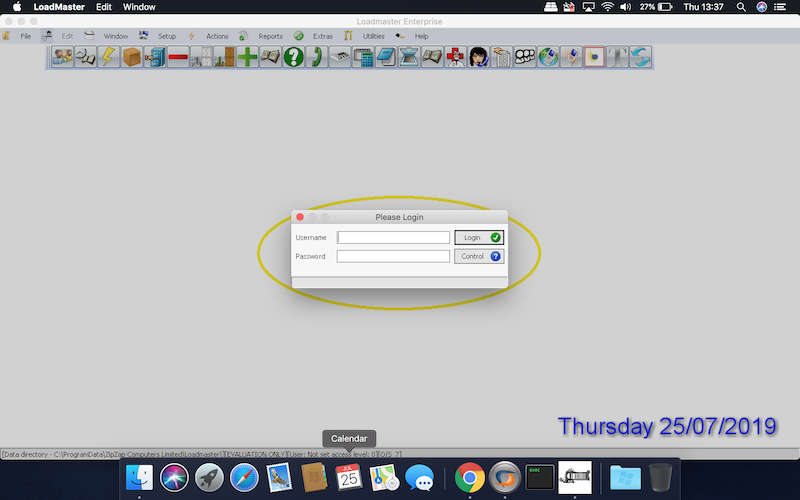This screenshot has height=500, width=800.
Task: Open the Utilities menu
Action: (374, 36)
